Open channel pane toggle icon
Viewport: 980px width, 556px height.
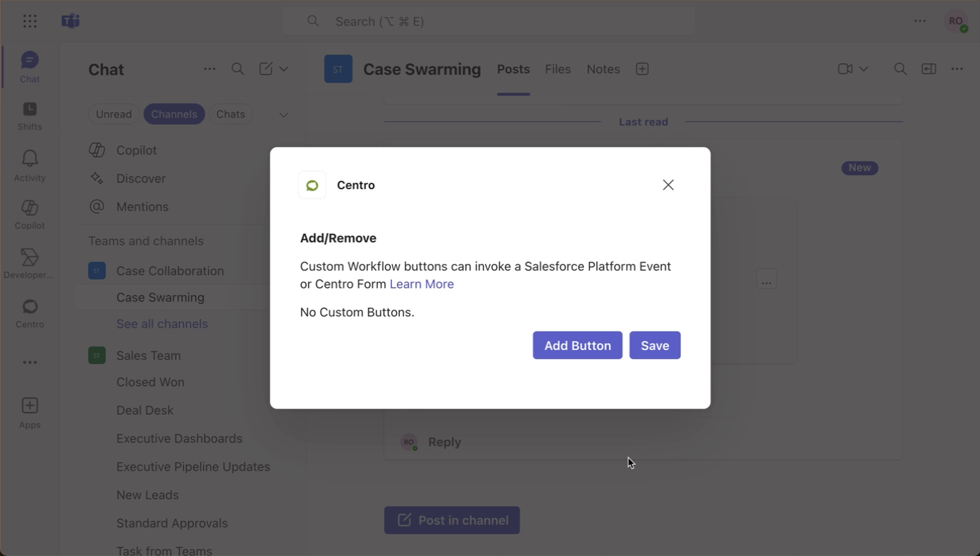[929, 69]
